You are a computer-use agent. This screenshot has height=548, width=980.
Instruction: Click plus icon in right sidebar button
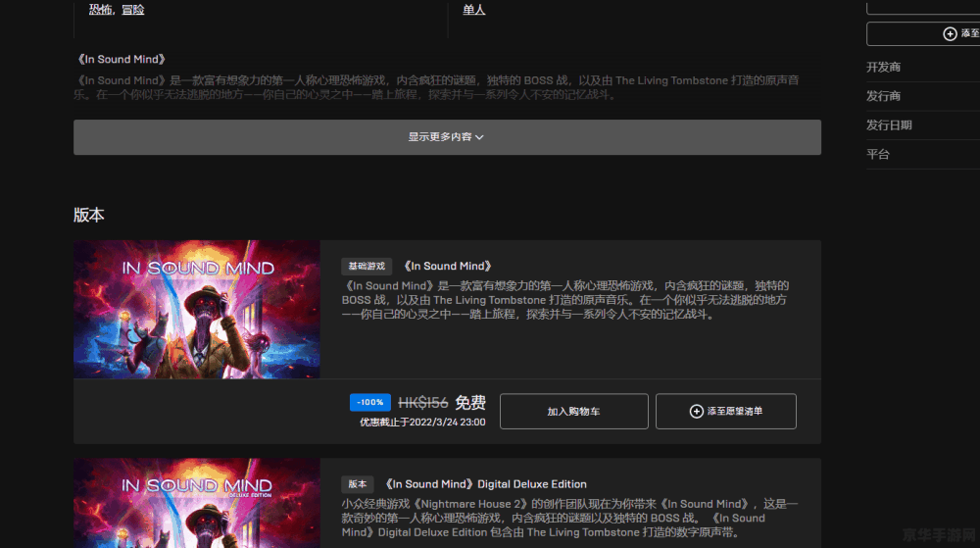[949, 34]
